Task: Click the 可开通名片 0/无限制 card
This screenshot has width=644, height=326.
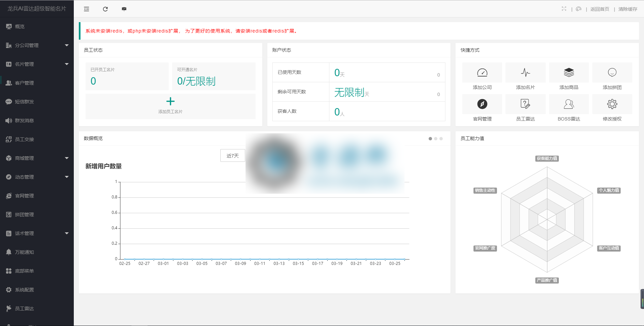Action: tap(214, 76)
